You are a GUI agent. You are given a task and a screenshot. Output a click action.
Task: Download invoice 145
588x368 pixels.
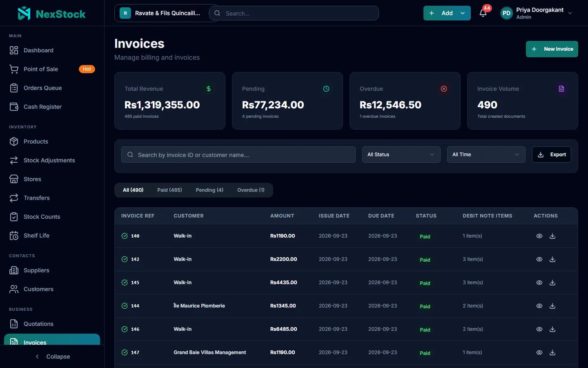coord(552,283)
